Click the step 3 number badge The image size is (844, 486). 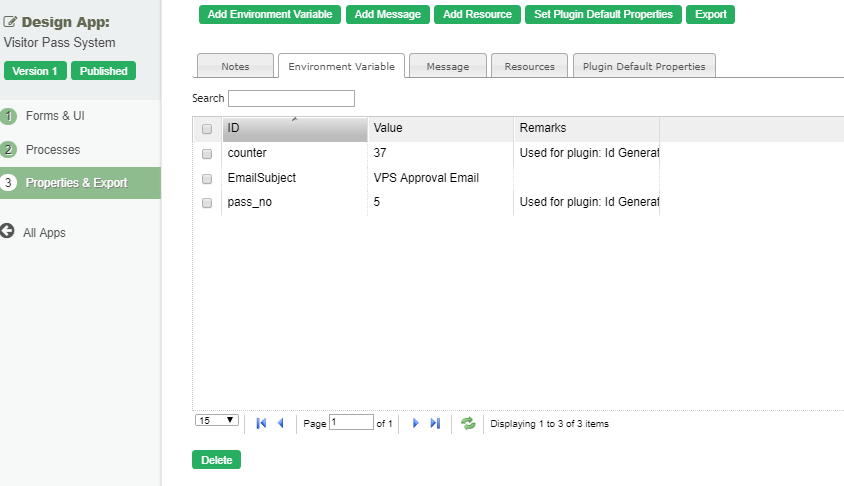[x=9, y=183]
